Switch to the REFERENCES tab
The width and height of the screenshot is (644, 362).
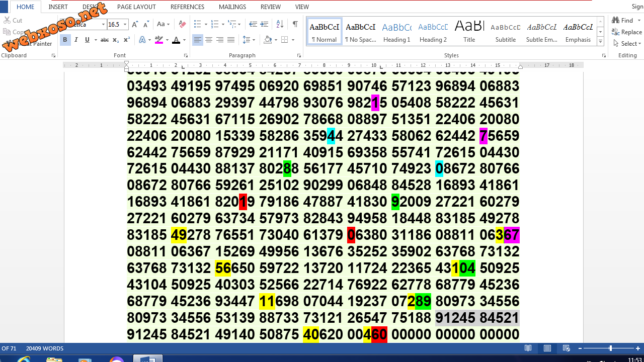pos(187,7)
